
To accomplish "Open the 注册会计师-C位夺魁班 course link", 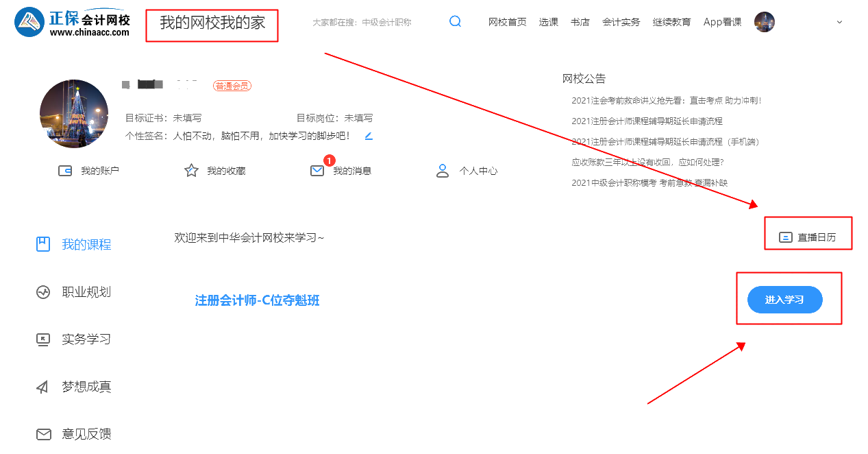I will (x=257, y=300).
